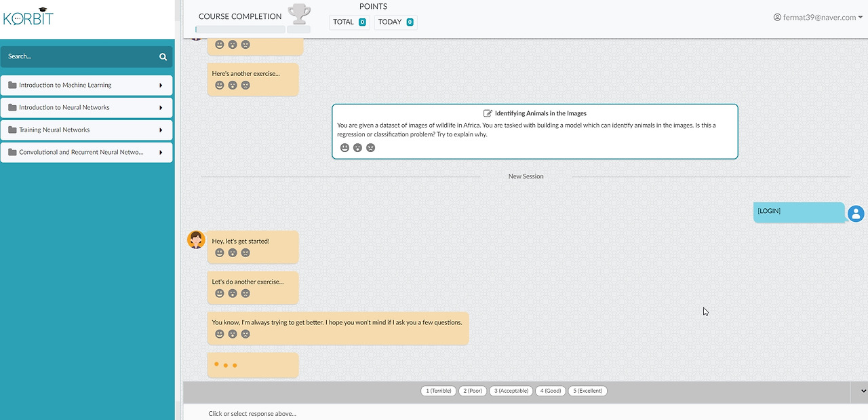This screenshot has height=420, width=868.
Task: Give happy face to Identifying Animals exercise
Action: (x=344, y=148)
